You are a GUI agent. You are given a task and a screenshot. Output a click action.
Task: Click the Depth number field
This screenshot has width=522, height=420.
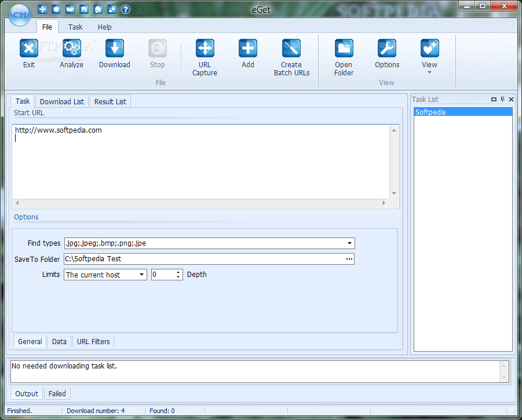[163, 275]
